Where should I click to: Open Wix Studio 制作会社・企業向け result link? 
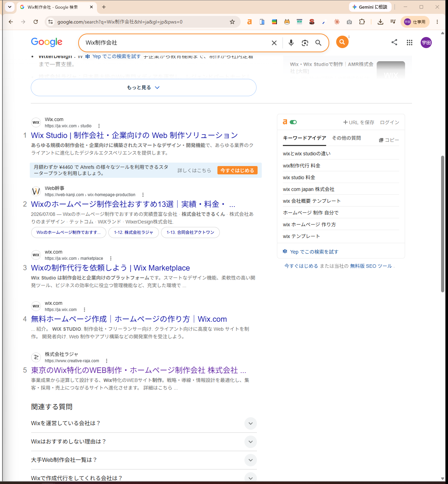[x=134, y=135]
